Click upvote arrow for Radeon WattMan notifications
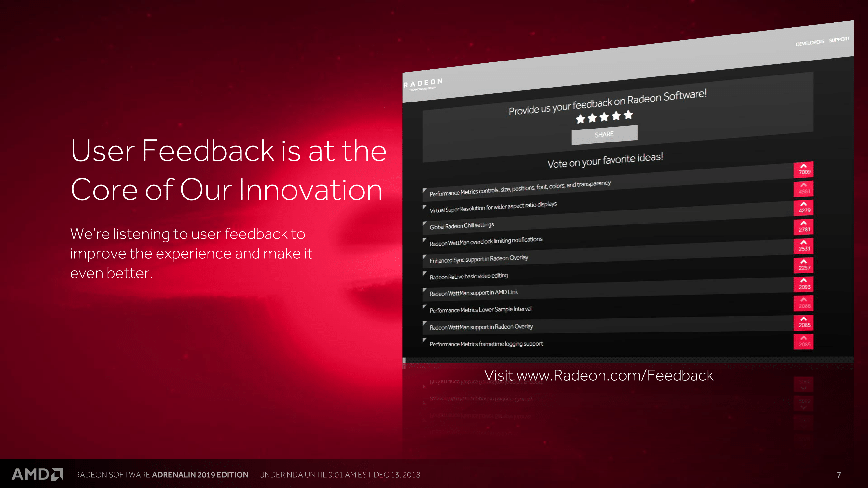Viewport: 868px width, 488px height. (x=804, y=246)
